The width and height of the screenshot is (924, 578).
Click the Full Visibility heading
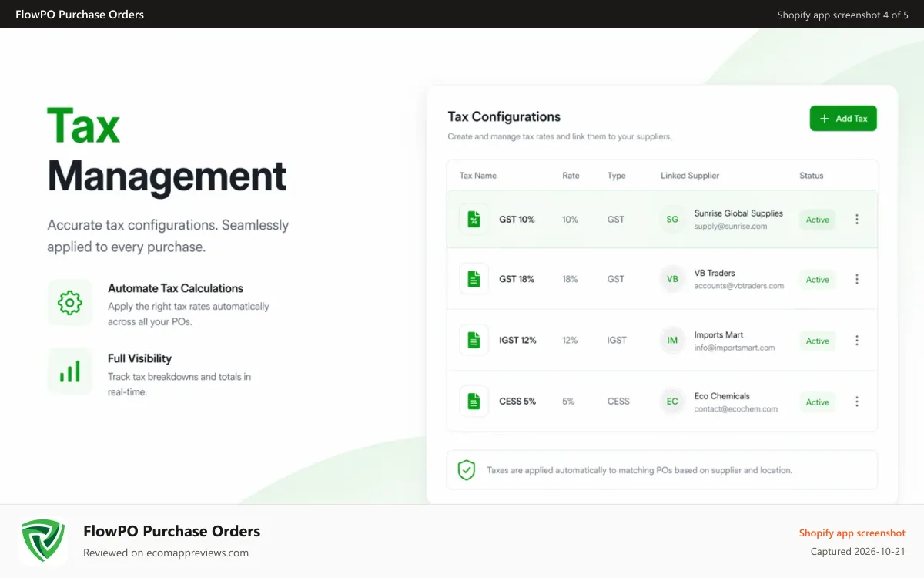click(139, 358)
